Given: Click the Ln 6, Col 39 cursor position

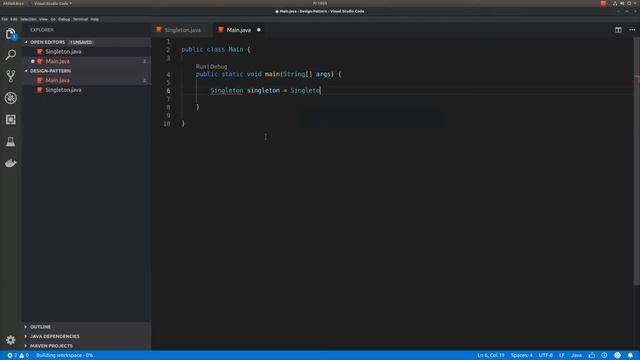Looking at the screenshot, I should point(491,356).
